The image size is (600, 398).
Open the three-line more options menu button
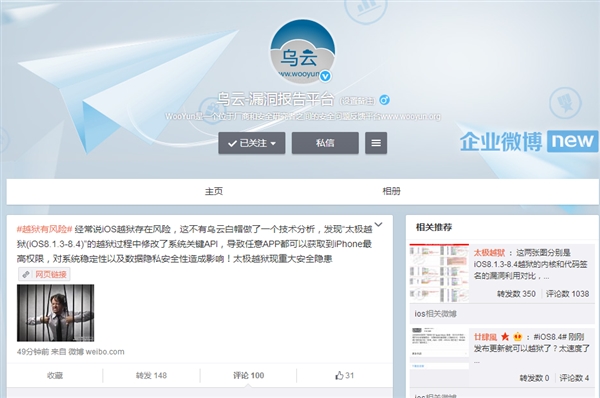click(x=376, y=143)
